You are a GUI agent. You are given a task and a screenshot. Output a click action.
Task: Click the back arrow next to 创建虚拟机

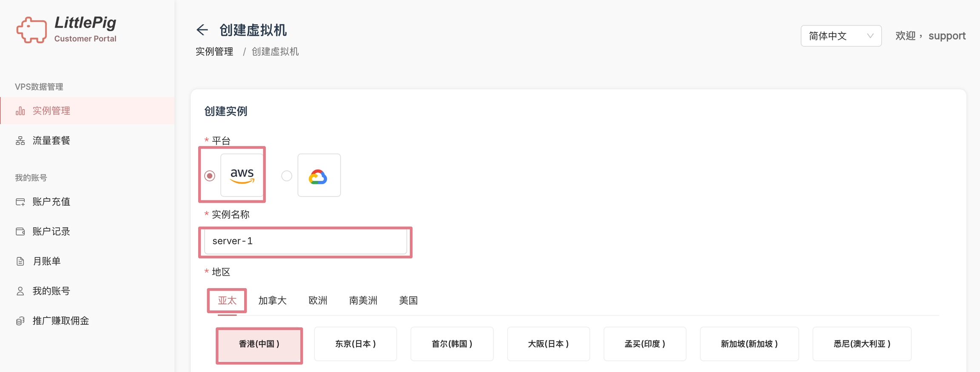[x=202, y=30]
